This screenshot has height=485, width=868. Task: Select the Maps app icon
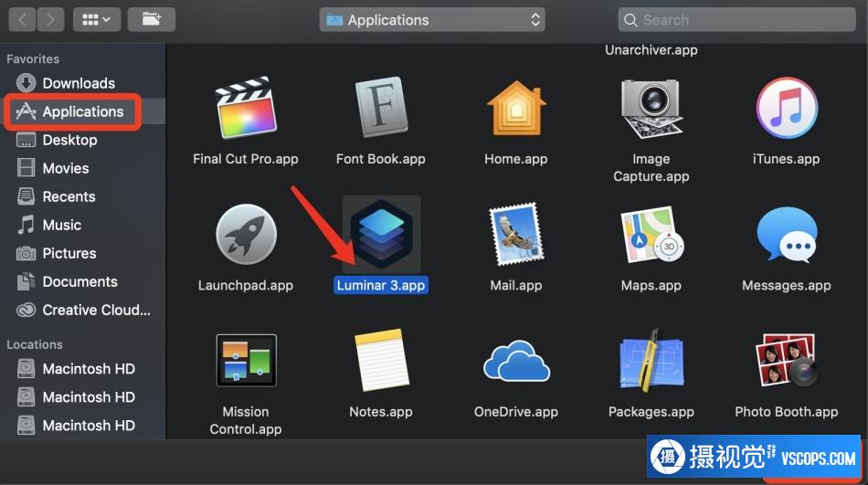click(651, 234)
